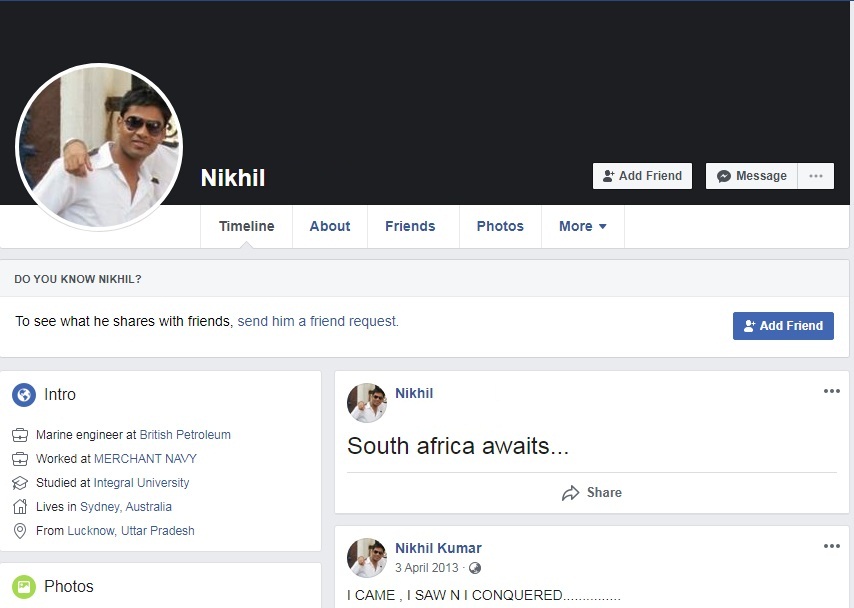
Task: Open options menu on Nikhil Kumar post
Action: (x=832, y=546)
